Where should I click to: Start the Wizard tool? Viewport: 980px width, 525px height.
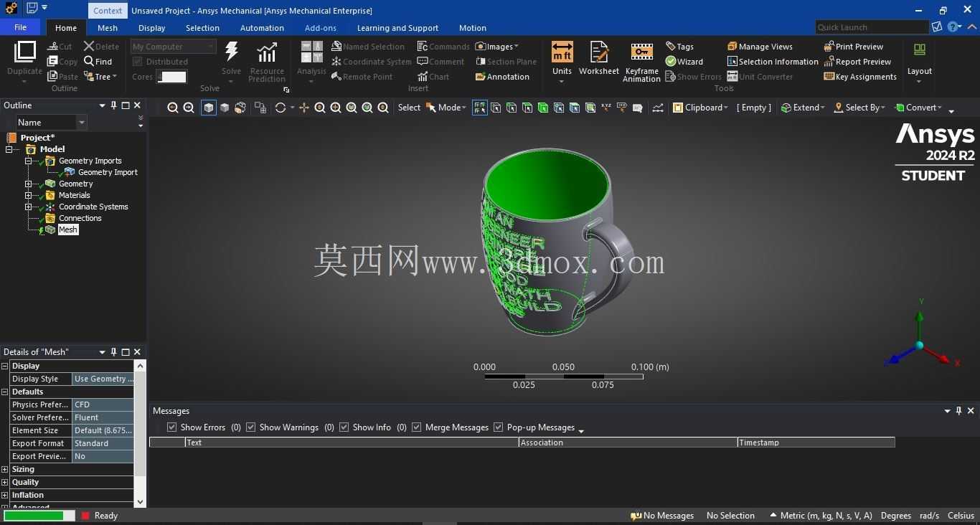click(x=684, y=62)
